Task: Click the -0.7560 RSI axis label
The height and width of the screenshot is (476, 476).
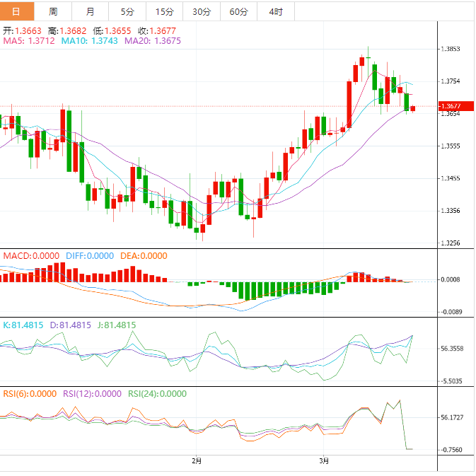Action: click(451, 450)
